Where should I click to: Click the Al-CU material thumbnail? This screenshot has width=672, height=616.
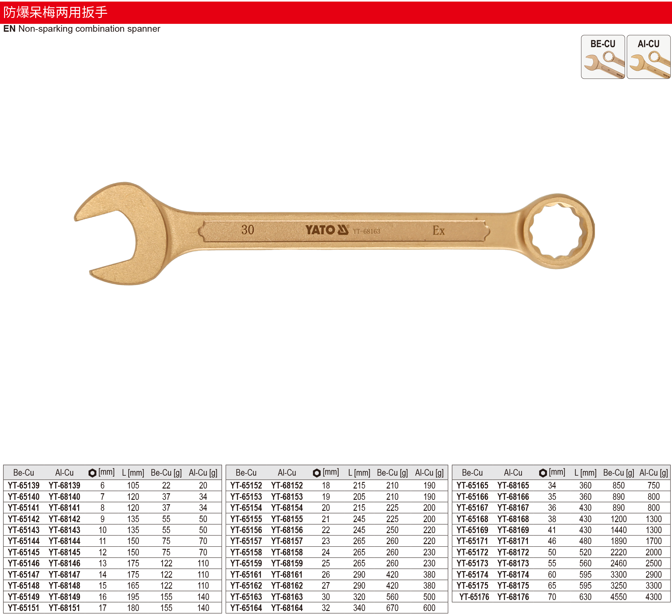[x=648, y=57]
